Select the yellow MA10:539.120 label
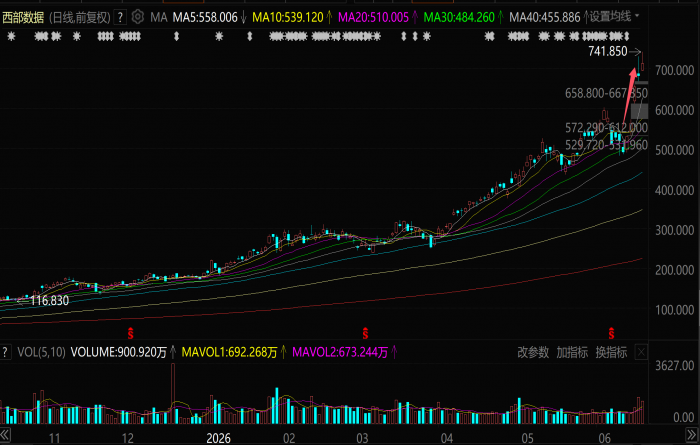Viewport: 700px width, 445px height. [288, 17]
